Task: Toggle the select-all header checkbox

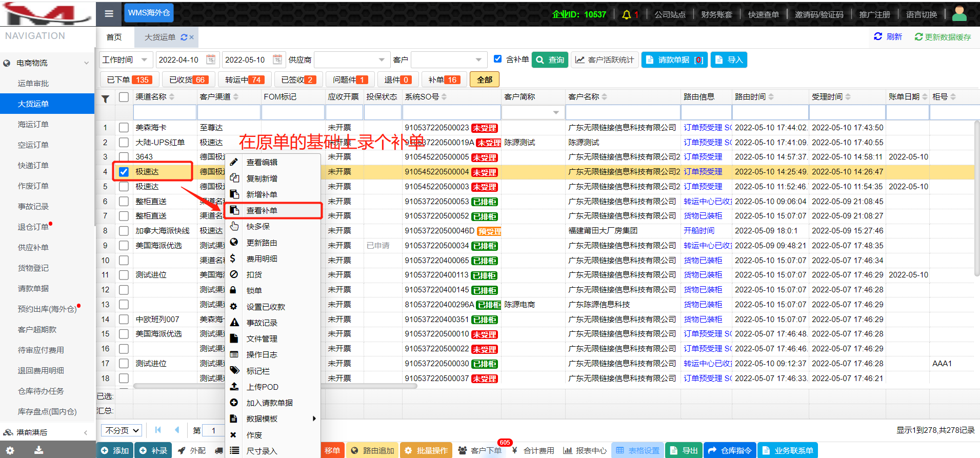Action: [x=124, y=97]
